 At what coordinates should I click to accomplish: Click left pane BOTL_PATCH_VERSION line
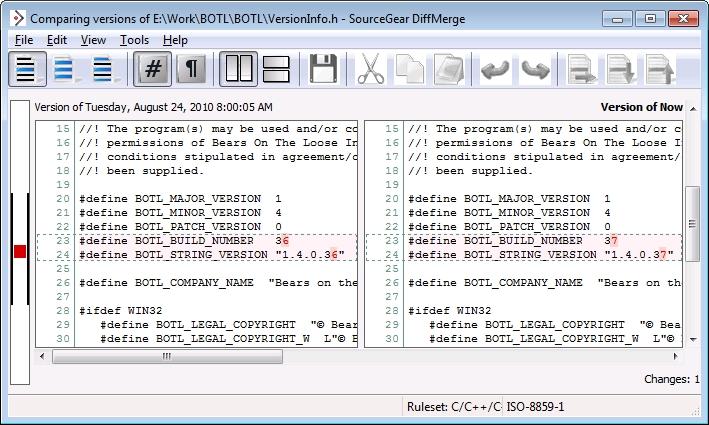(x=180, y=227)
